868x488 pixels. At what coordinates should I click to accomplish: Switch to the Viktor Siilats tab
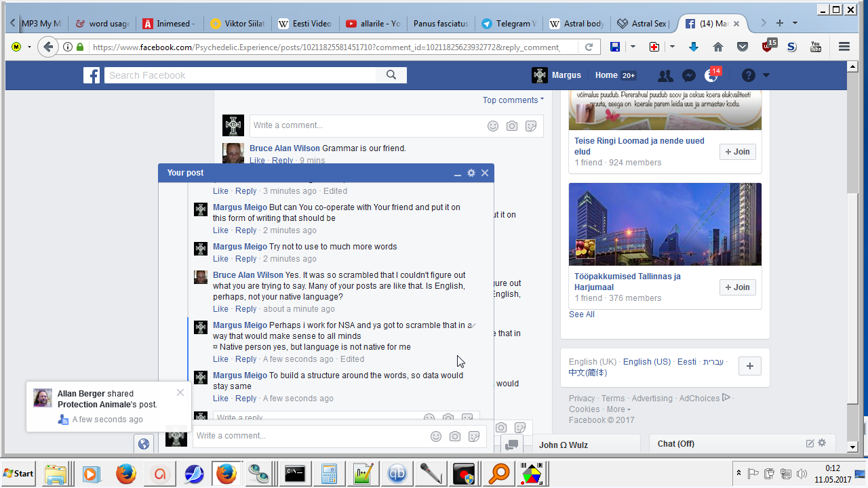click(237, 23)
